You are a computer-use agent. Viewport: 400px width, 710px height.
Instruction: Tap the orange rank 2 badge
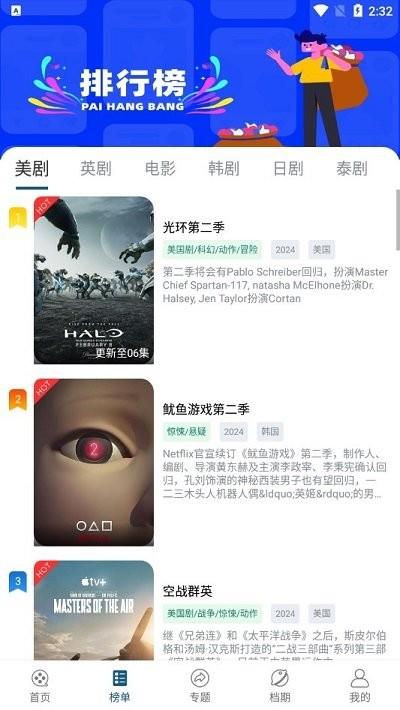pyautogui.click(x=18, y=400)
